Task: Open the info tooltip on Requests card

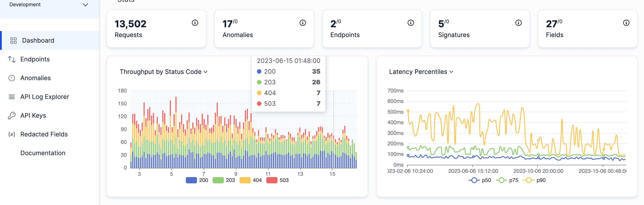Action: 195,23
